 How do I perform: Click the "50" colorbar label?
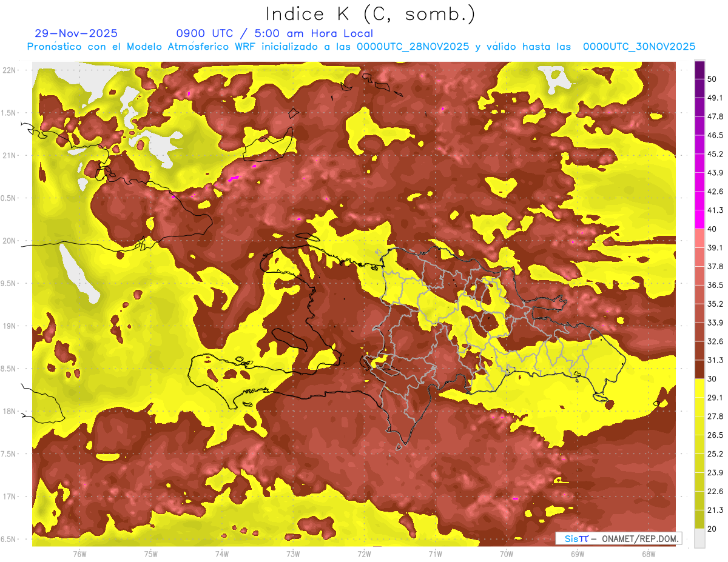pyautogui.click(x=712, y=79)
